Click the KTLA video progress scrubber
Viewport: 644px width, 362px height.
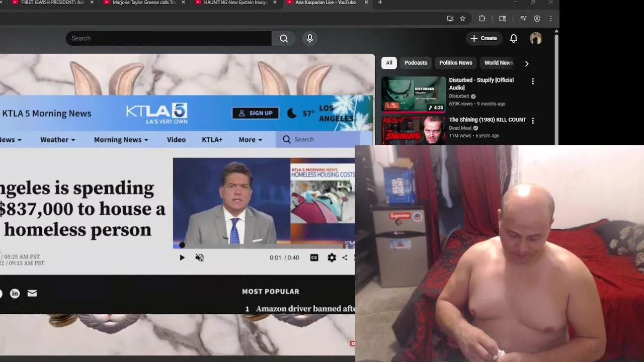click(x=182, y=245)
